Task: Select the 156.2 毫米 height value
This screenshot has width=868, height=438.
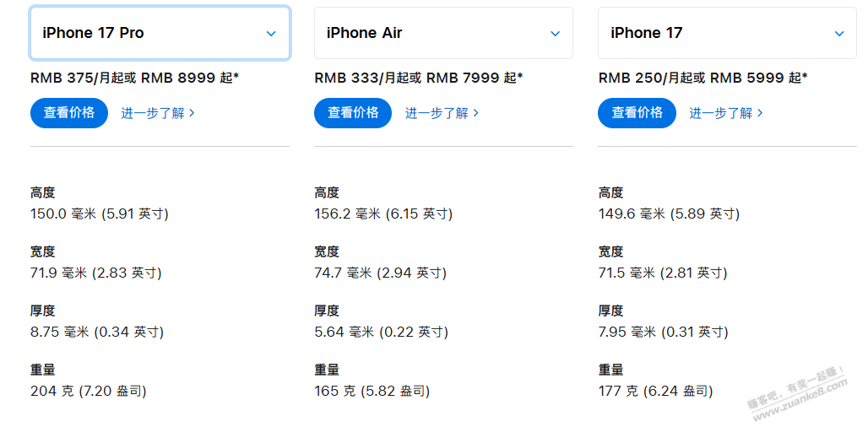Action: tap(347, 214)
